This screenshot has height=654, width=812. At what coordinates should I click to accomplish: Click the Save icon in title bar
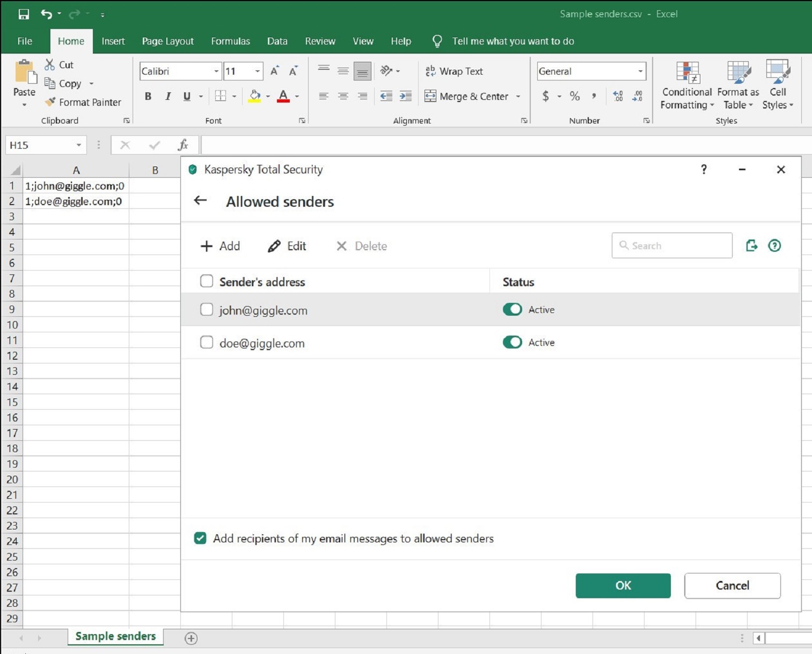24,14
